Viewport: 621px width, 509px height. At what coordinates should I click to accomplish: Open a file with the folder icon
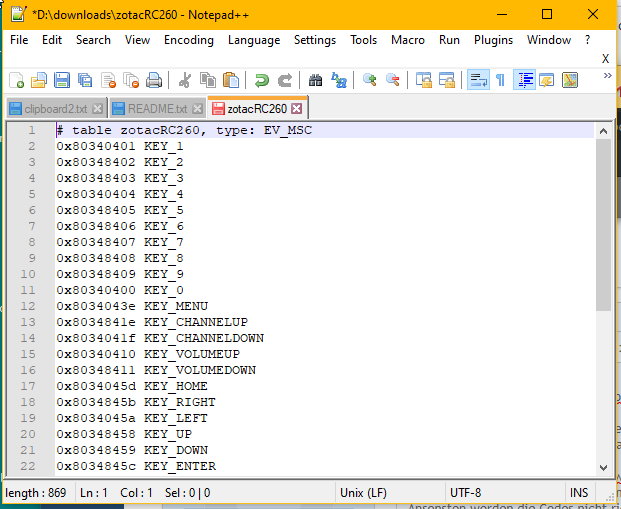[39, 80]
